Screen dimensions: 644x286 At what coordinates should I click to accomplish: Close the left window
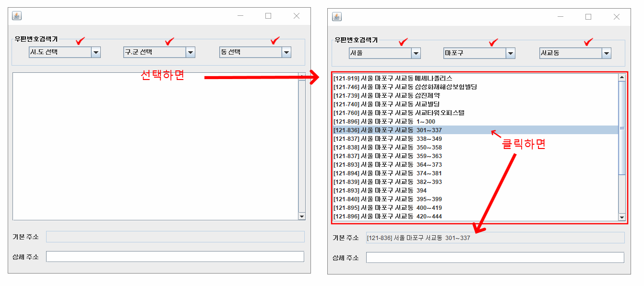pyautogui.click(x=297, y=16)
